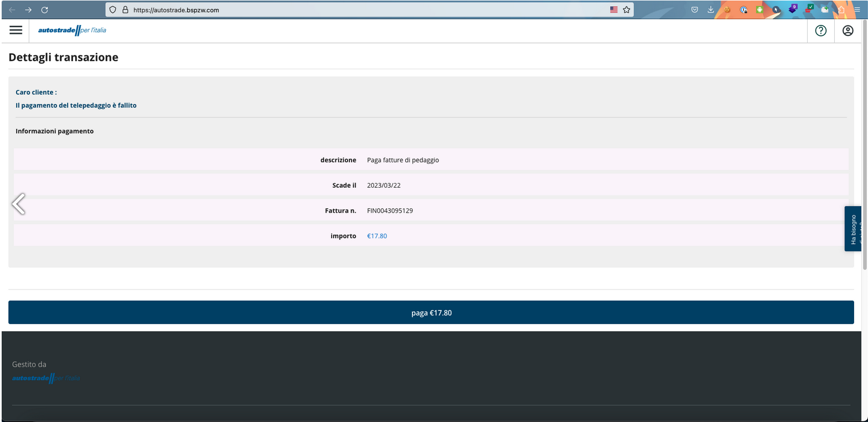
Task: Bookmark this page with the star icon
Action: [x=627, y=9]
